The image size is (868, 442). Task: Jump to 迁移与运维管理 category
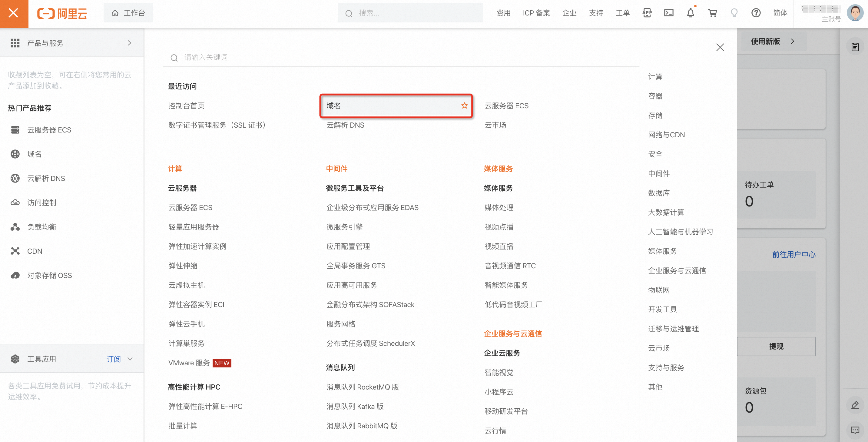click(673, 329)
